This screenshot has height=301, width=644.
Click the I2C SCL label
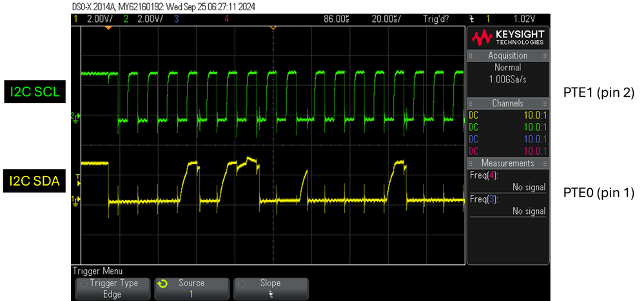(35, 93)
